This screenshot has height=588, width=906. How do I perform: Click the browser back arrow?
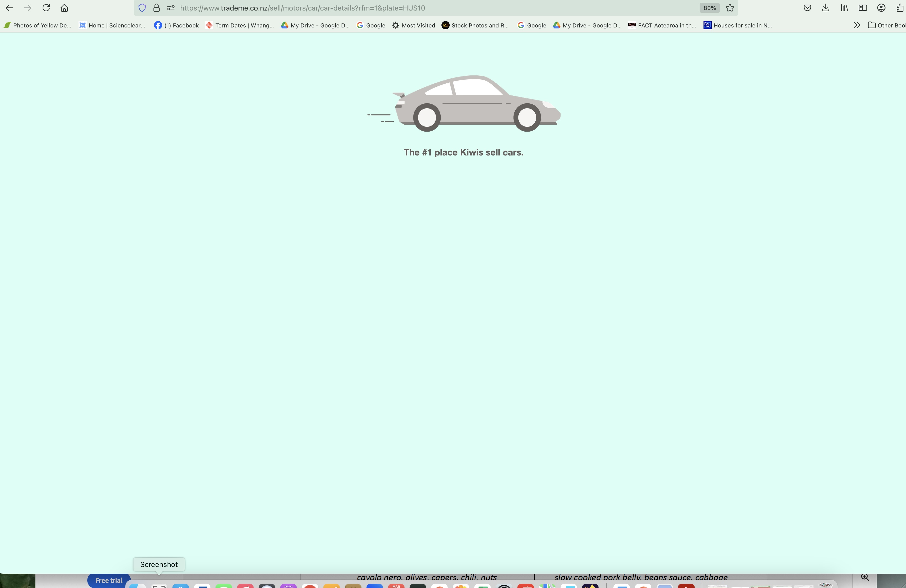[x=9, y=8]
